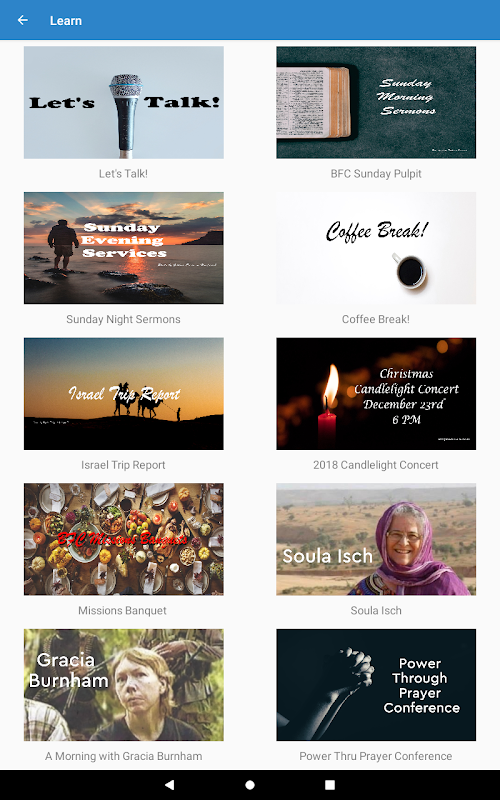Select the BFC Sunday Pulpit caption
Screen dimensions: 500x800
click(376, 173)
